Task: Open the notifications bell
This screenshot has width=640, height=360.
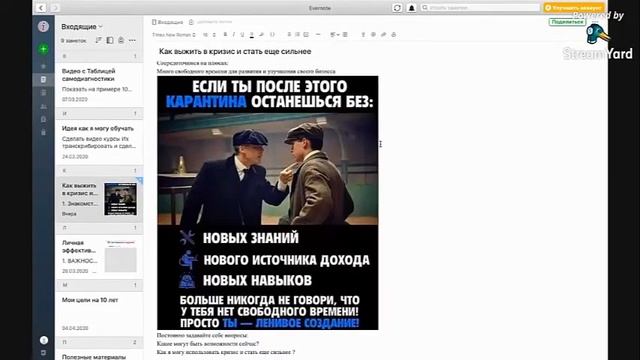Action: click(411, 8)
